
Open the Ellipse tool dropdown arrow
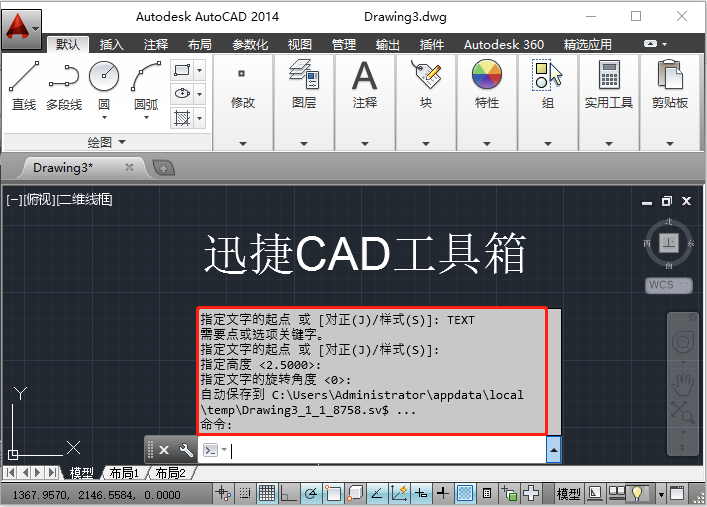point(200,94)
